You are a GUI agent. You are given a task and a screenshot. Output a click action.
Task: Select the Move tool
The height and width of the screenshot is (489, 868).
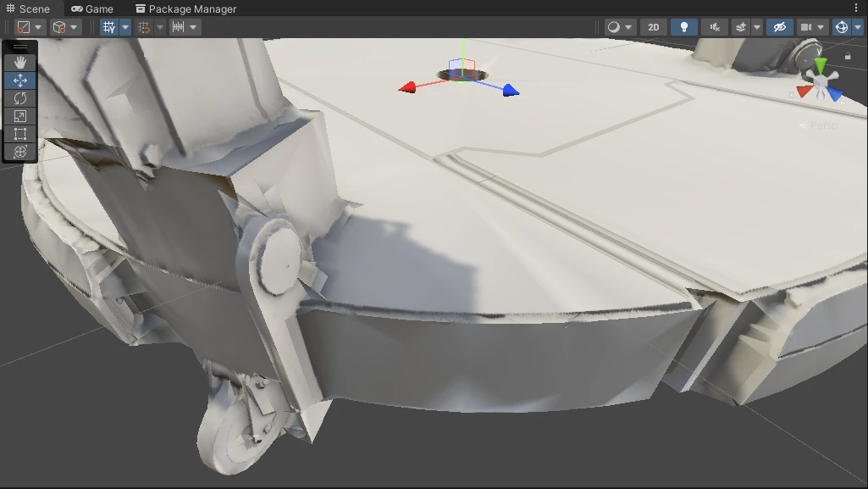20,81
